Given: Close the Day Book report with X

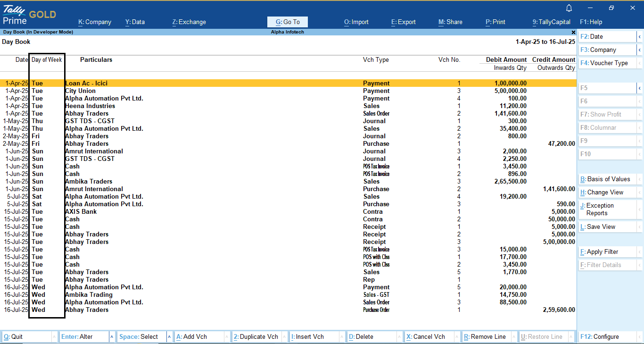Looking at the screenshot, I should pos(573,32).
